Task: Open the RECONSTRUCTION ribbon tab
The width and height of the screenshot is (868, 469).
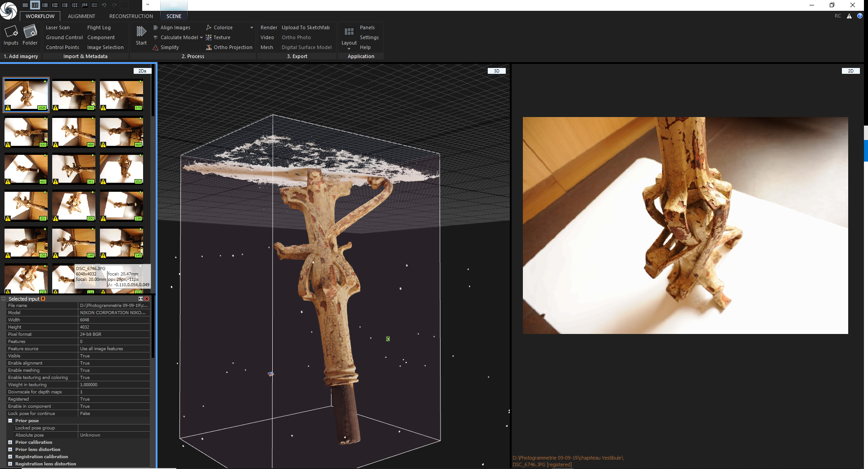Action: click(131, 16)
